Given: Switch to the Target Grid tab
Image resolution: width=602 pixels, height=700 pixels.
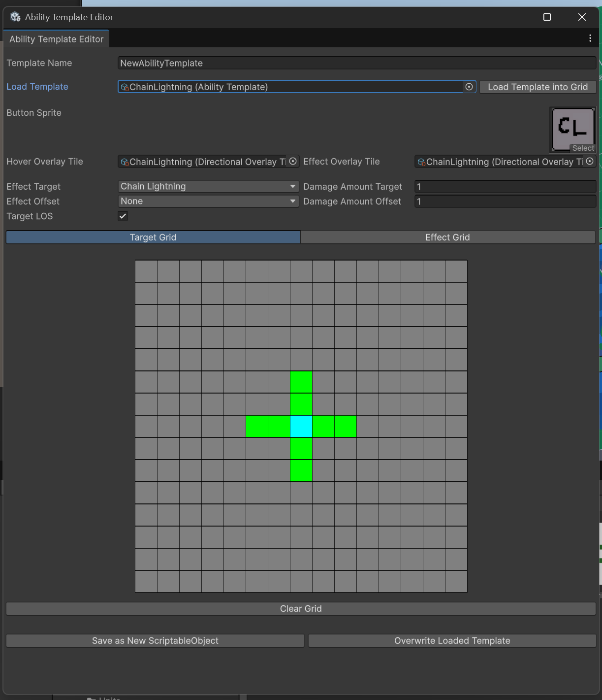Looking at the screenshot, I should [153, 237].
